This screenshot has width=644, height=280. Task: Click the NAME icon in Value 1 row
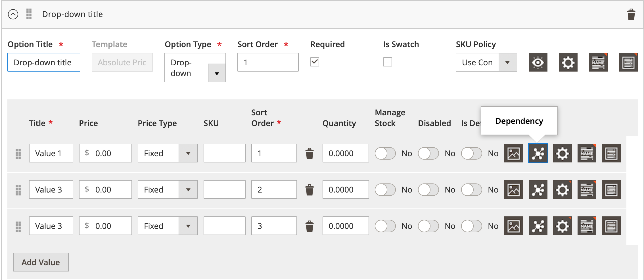point(587,153)
